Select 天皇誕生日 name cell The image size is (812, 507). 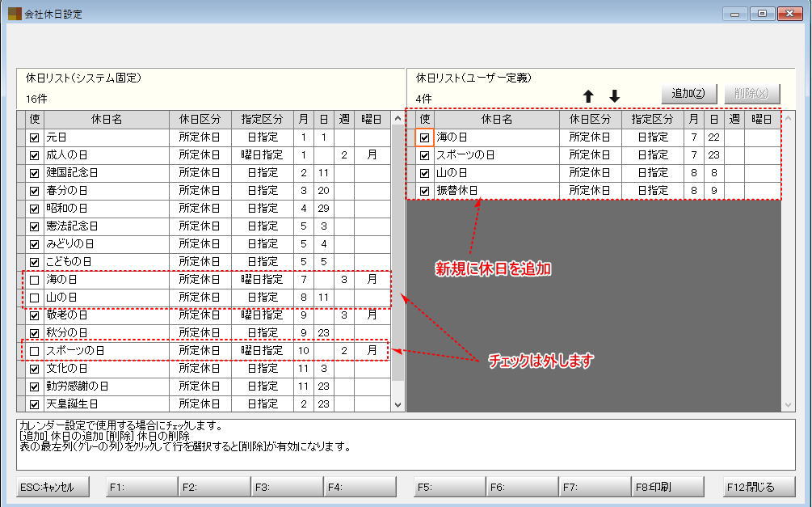tap(107, 404)
